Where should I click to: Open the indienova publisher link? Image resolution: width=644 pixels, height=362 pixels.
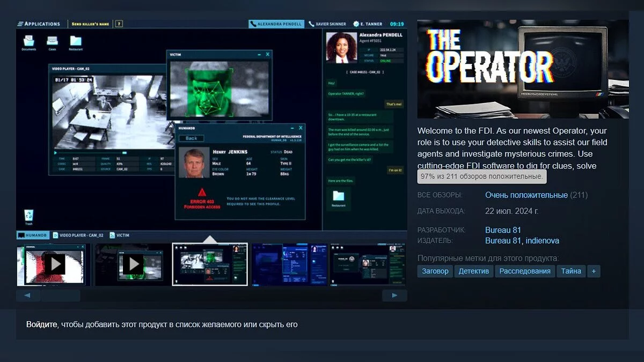pyautogui.click(x=543, y=241)
